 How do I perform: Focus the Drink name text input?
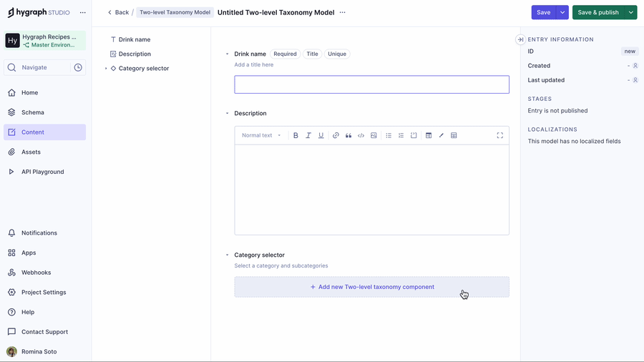coord(371,84)
